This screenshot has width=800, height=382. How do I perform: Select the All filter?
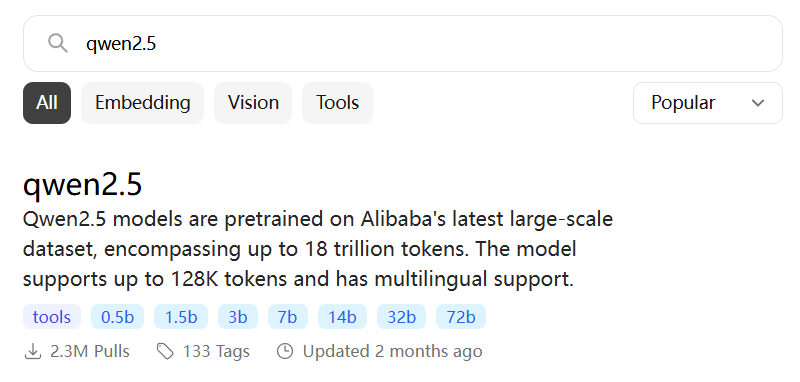(47, 103)
